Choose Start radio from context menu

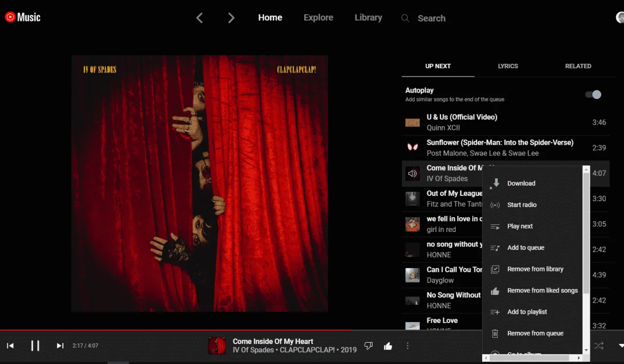522,205
